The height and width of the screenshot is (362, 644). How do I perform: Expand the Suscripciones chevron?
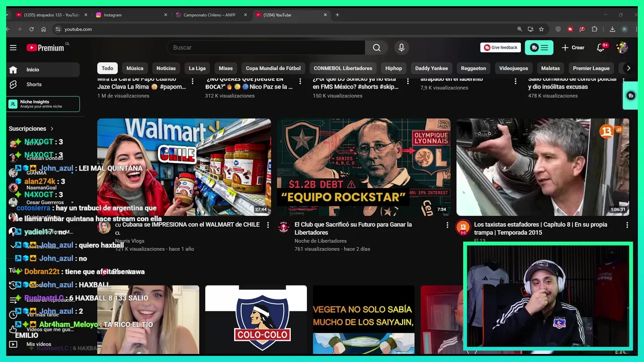pyautogui.click(x=51, y=129)
